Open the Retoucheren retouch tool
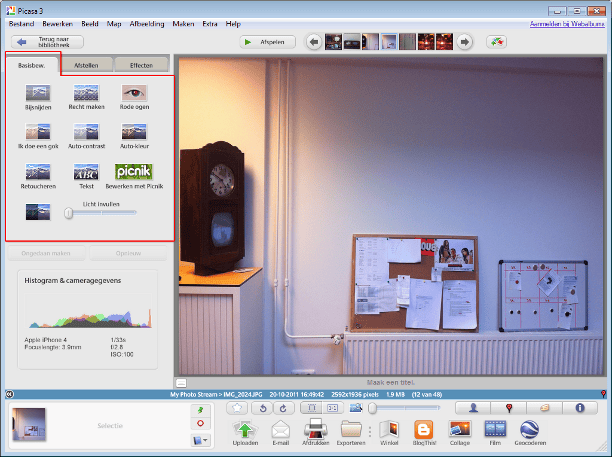612x457 pixels. pyautogui.click(x=38, y=172)
